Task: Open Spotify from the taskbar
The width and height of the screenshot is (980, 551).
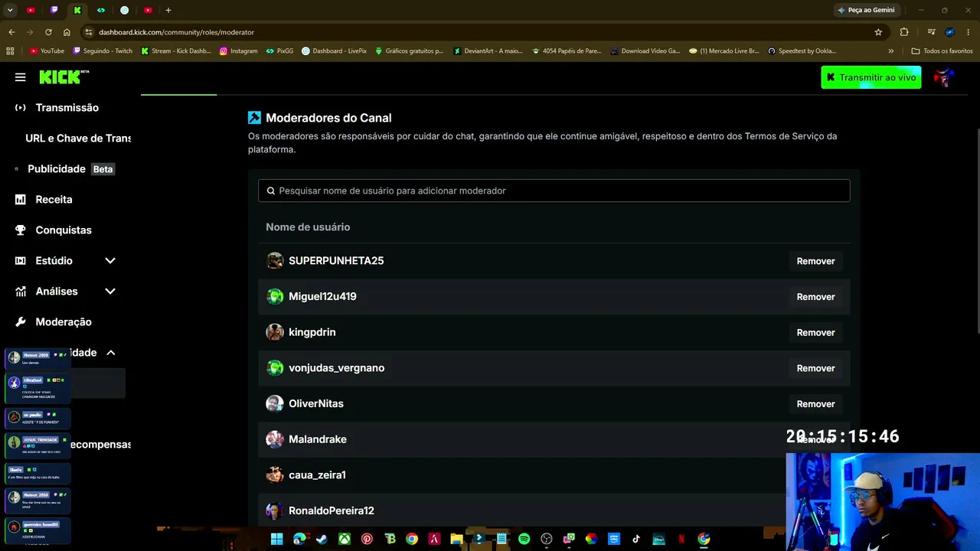Action: [524, 539]
